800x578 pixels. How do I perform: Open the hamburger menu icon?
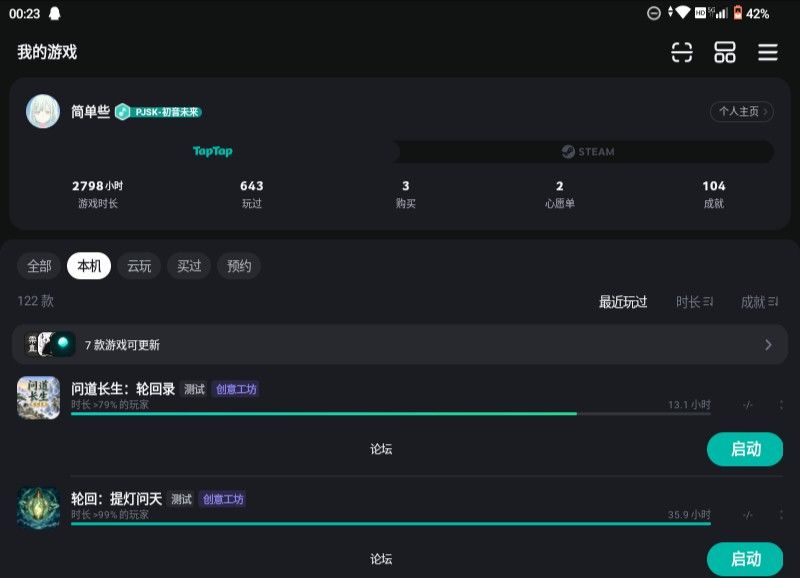768,52
